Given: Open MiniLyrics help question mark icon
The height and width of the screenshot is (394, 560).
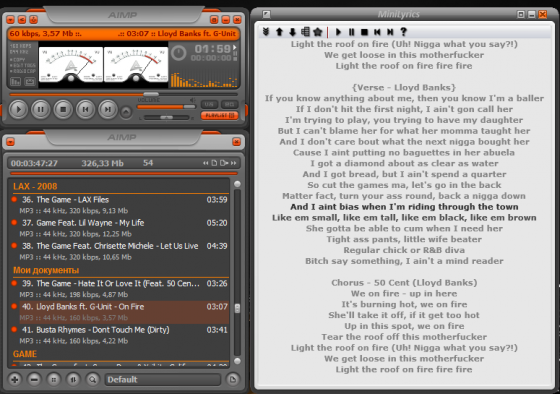Looking at the screenshot, I should (x=404, y=32).
